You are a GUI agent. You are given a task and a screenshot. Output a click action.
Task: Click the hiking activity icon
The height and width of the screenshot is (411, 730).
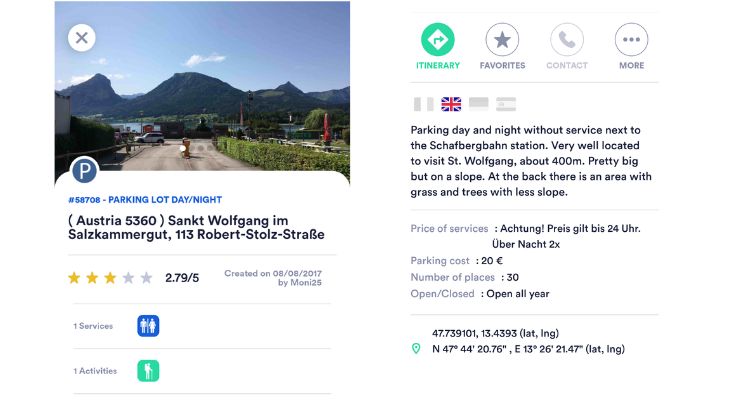point(148,371)
